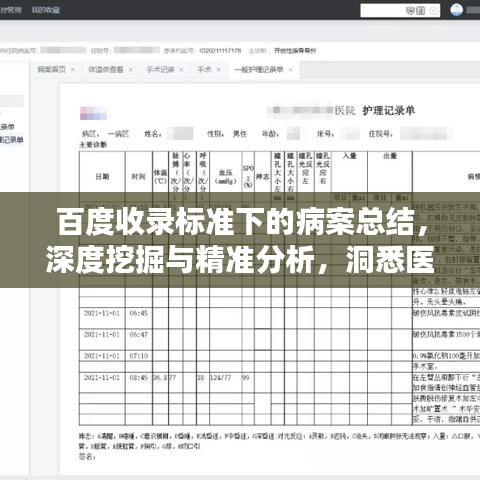Switch to the 病案首页 tab
Screen dimensions: 480x480
coord(52,69)
